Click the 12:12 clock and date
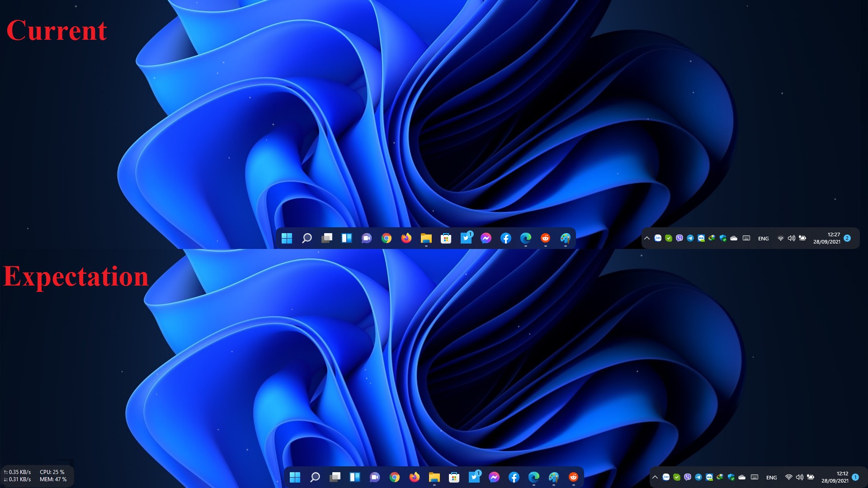Viewport: 868px width, 488px height. pos(835,477)
